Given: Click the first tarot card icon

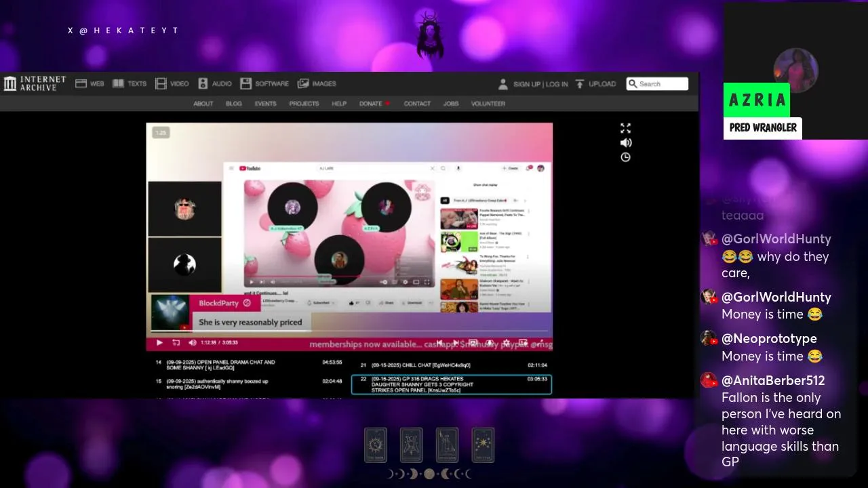Looking at the screenshot, I should pyautogui.click(x=376, y=445).
